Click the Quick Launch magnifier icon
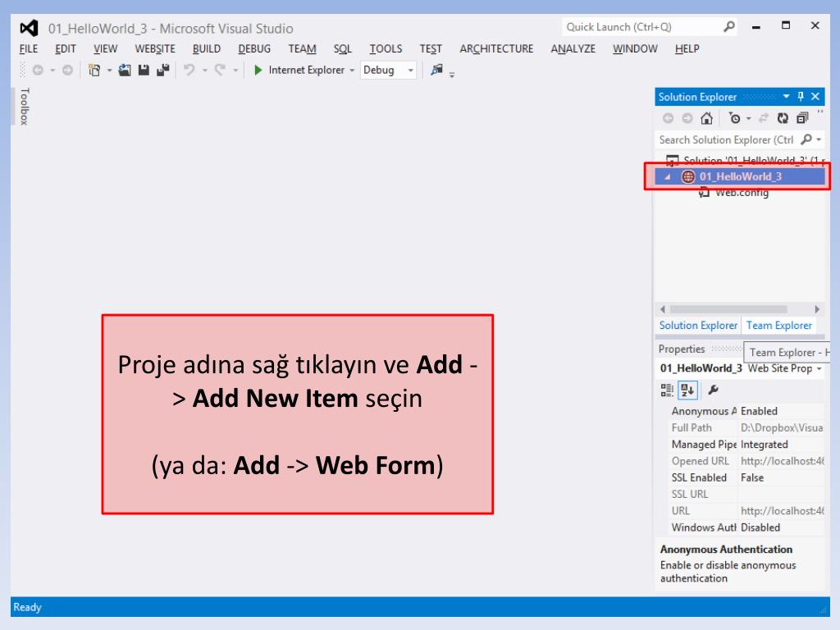 coord(728,26)
